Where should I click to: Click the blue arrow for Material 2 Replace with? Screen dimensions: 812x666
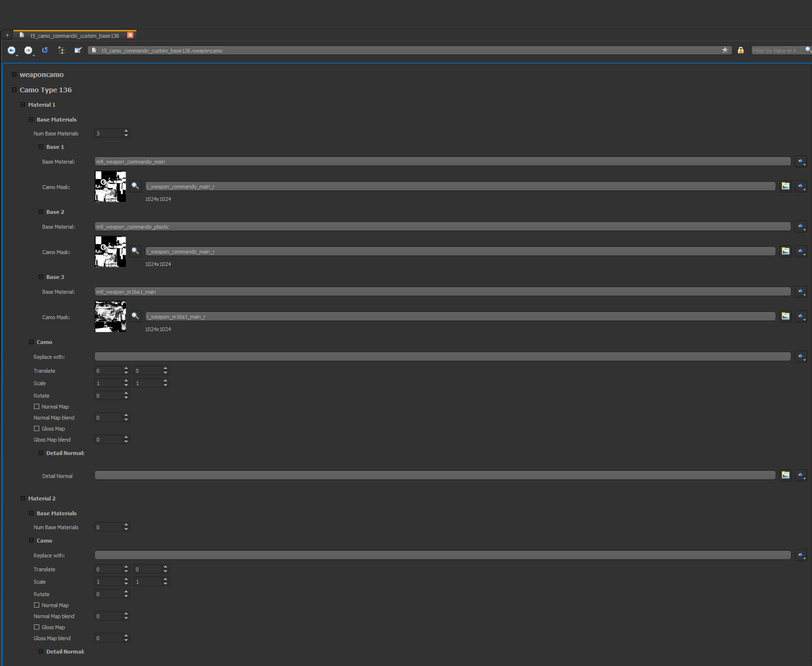point(801,555)
